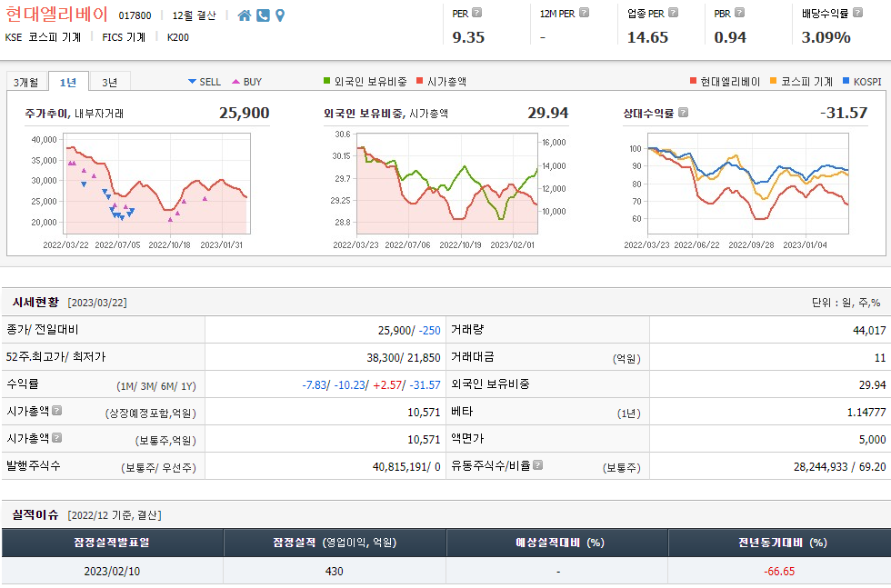Click the provisional operating profit 430
This screenshot has width=891, height=588.
335,571
